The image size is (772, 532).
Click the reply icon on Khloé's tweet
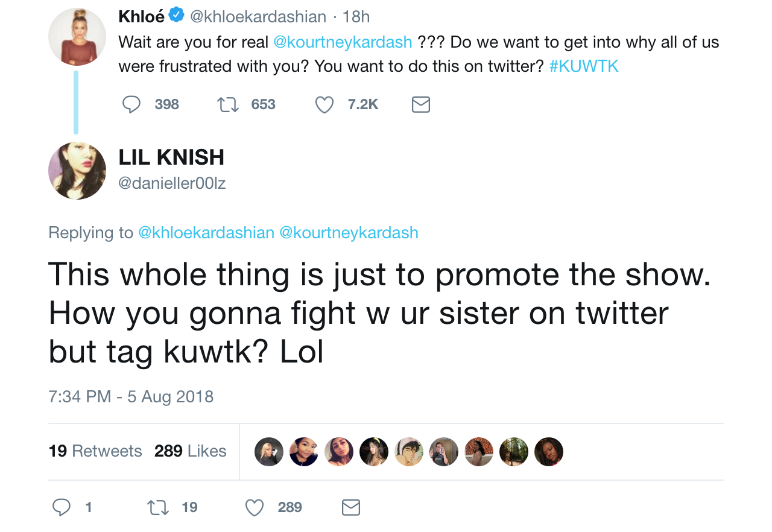(x=131, y=104)
